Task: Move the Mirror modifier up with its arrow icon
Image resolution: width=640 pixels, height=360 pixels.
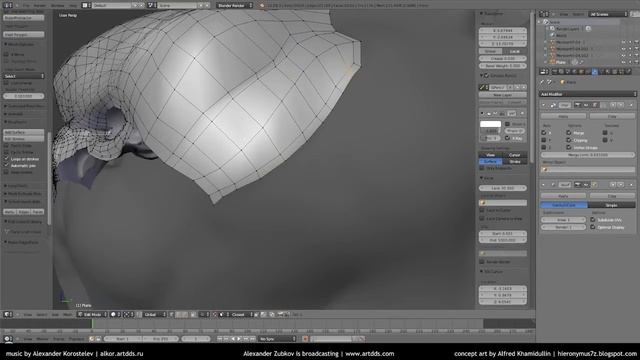Action: pyautogui.click(x=613, y=105)
